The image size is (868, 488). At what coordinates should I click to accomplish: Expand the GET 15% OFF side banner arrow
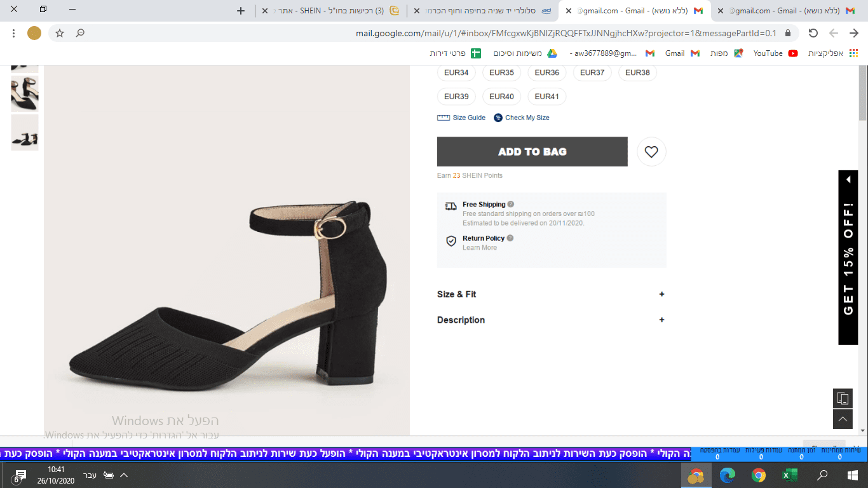848,180
